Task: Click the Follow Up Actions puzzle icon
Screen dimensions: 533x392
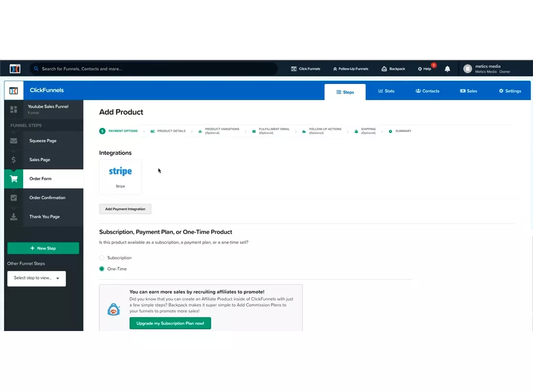Action: coord(304,131)
